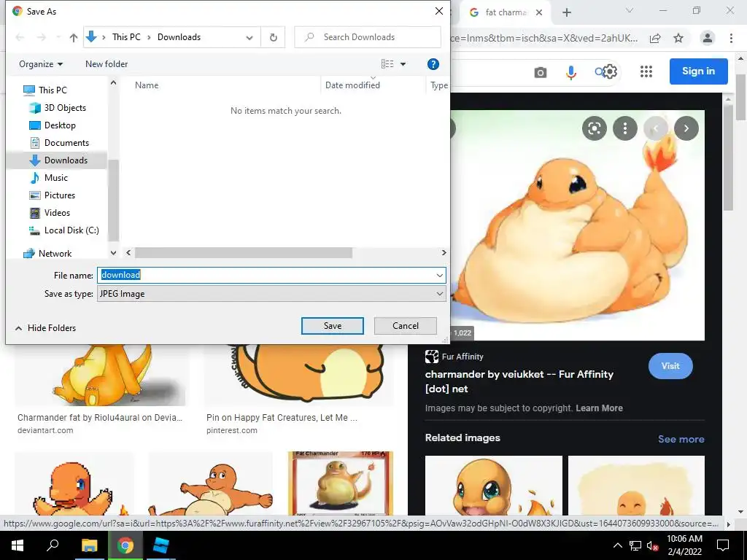Screen dimensions: 747x560
Task: Open the Chrome three-dot menu
Action: pyautogui.click(x=731, y=38)
